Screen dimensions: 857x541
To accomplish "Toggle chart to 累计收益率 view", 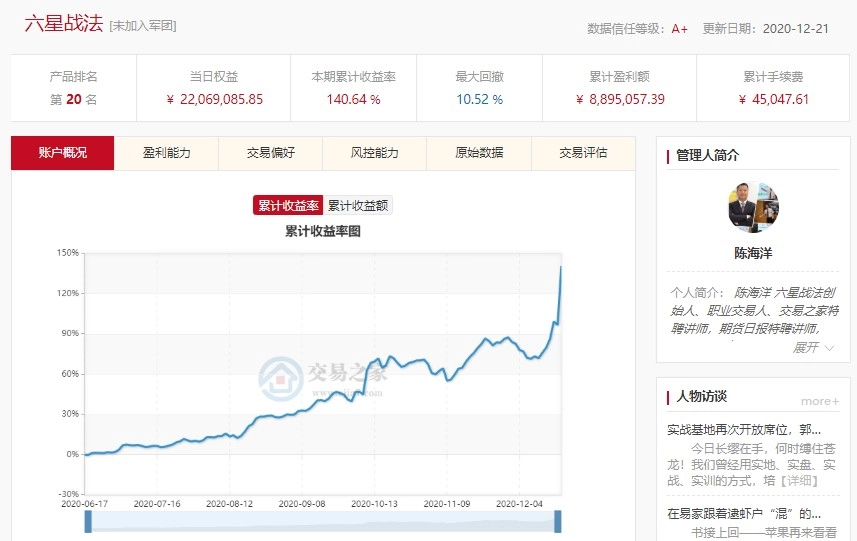I will point(288,205).
